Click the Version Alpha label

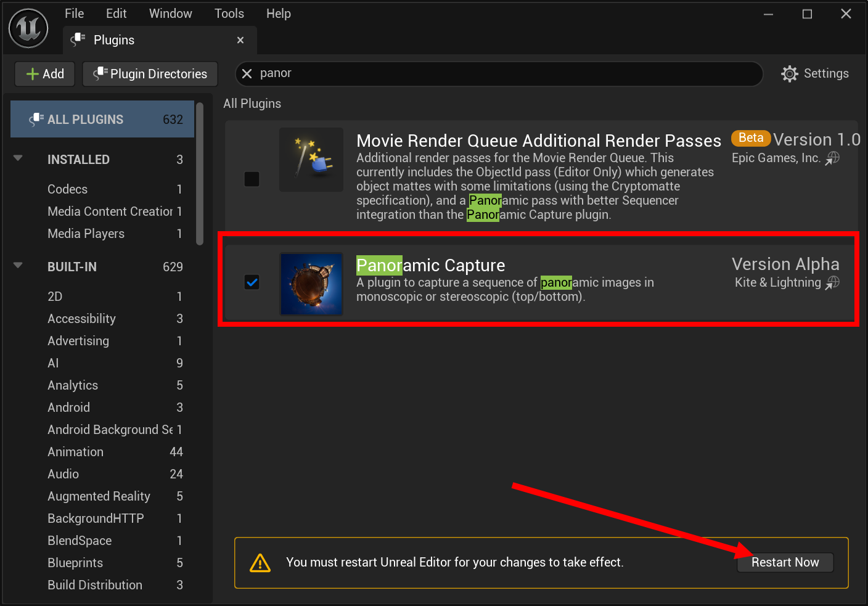tap(785, 264)
